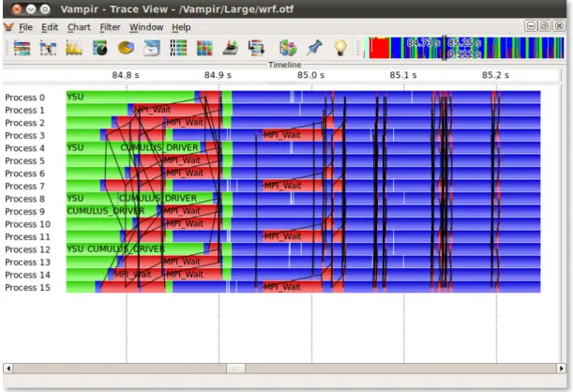Select the Process 11 row label
Viewport: 573px width, 392px height.
tap(28, 237)
